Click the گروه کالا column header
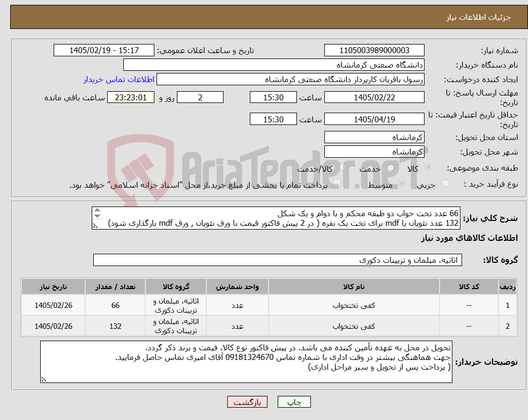528x420 pixels. [x=176, y=286]
